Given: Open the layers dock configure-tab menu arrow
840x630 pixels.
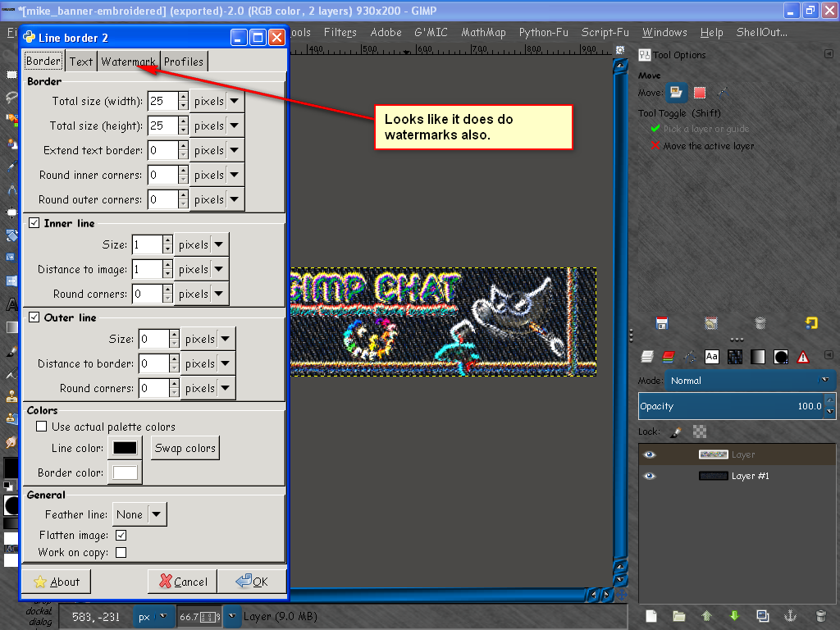Looking at the screenshot, I should click(829, 354).
